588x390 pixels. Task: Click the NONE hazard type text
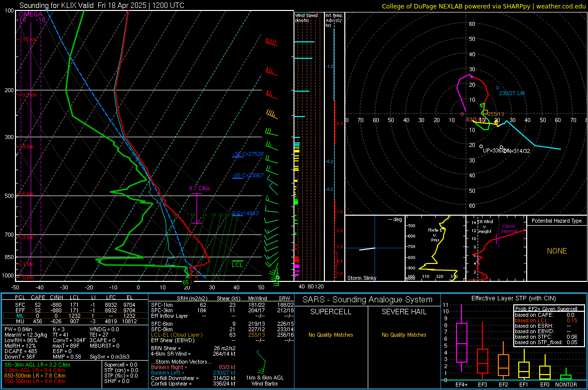tap(557, 251)
